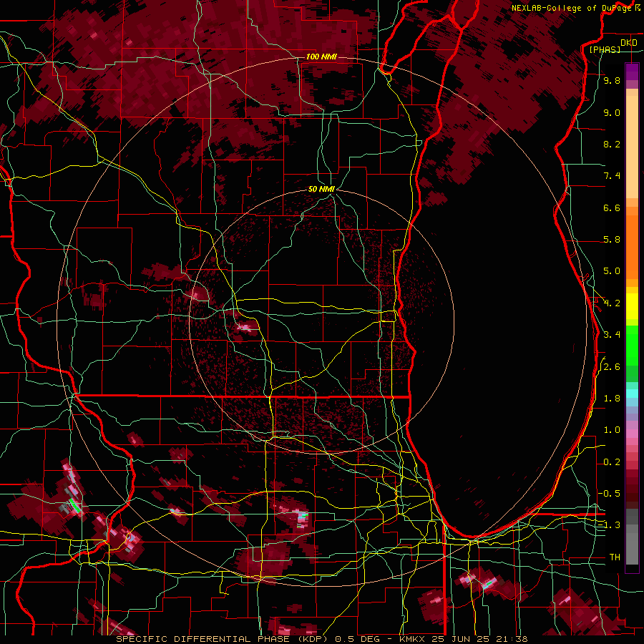Select the 5.0 scale value
The image size is (644, 644).
[x=612, y=271]
